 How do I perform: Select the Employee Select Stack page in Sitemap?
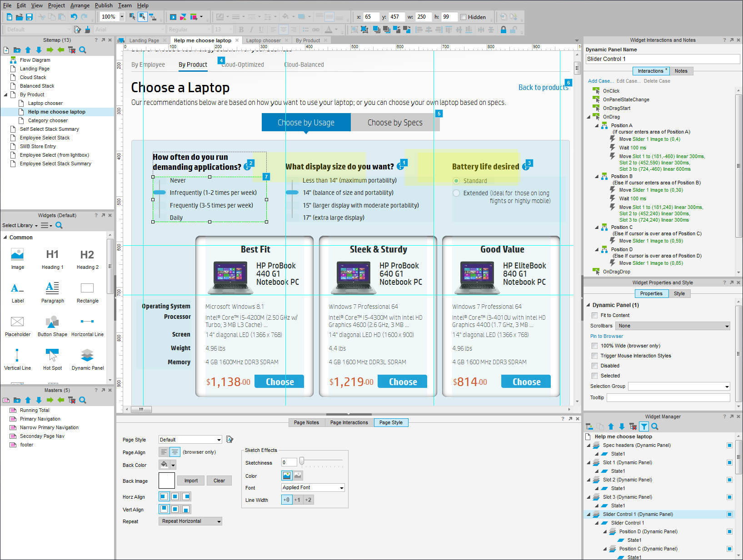tap(45, 138)
